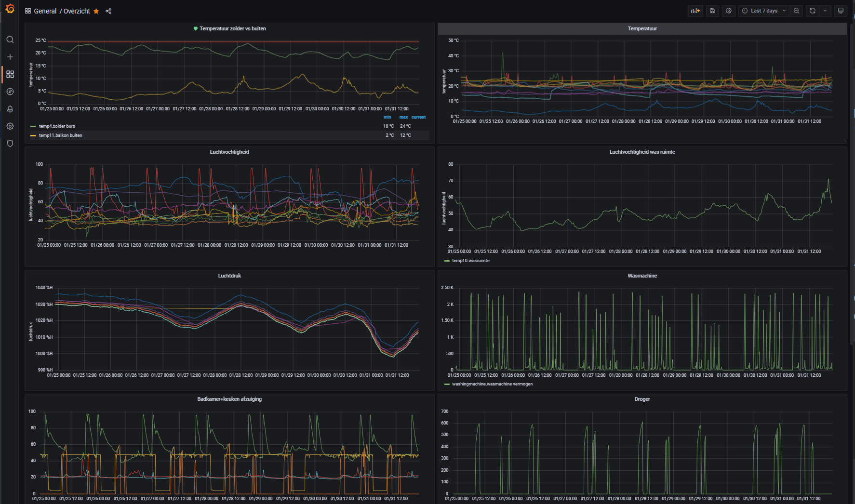
Task: Click the dashboards grid icon in breadcrumb
Action: (x=28, y=11)
